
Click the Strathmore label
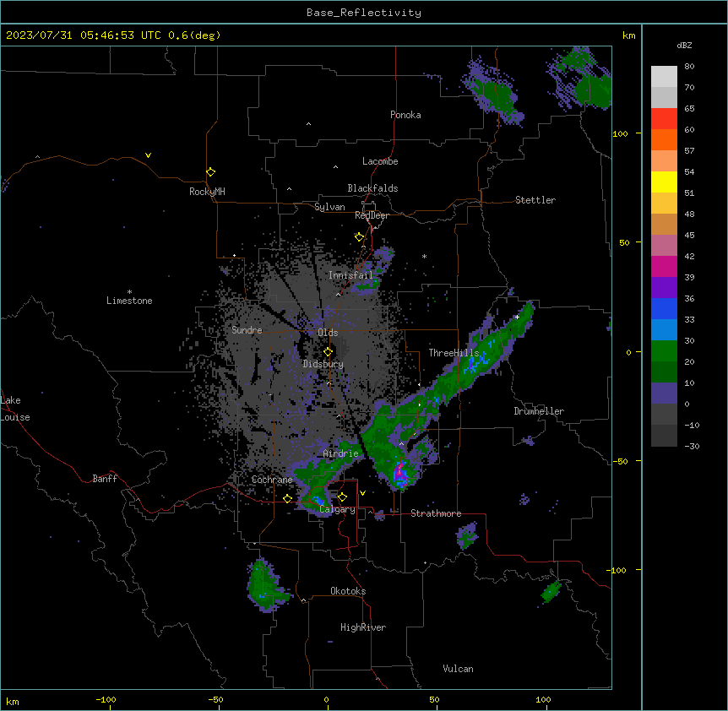click(x=436, y=513)
